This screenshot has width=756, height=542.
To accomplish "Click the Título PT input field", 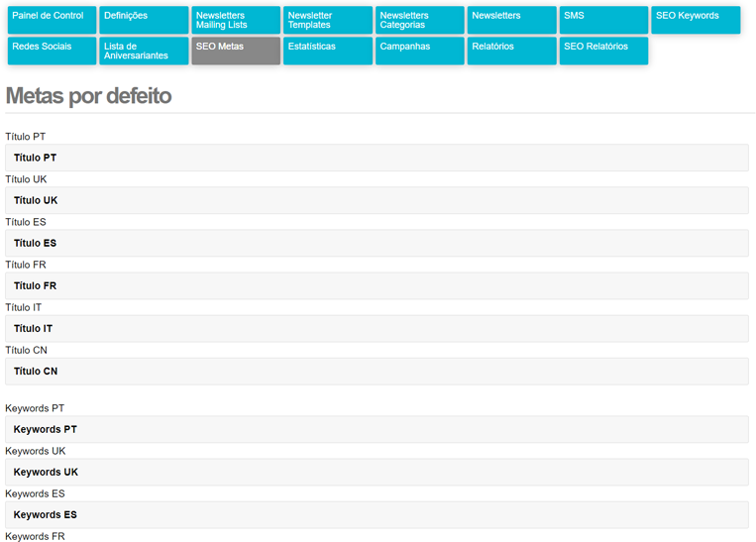I will click(377, 159).
